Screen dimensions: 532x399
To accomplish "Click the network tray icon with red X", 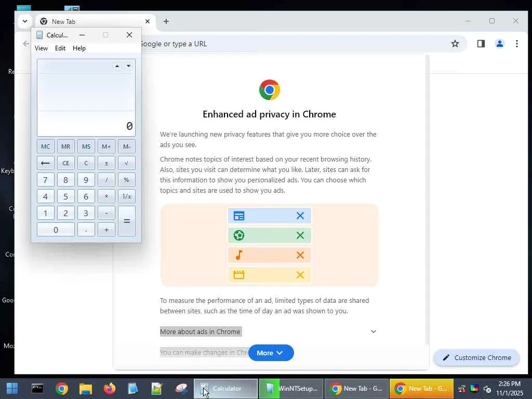I will pos(462,389).
